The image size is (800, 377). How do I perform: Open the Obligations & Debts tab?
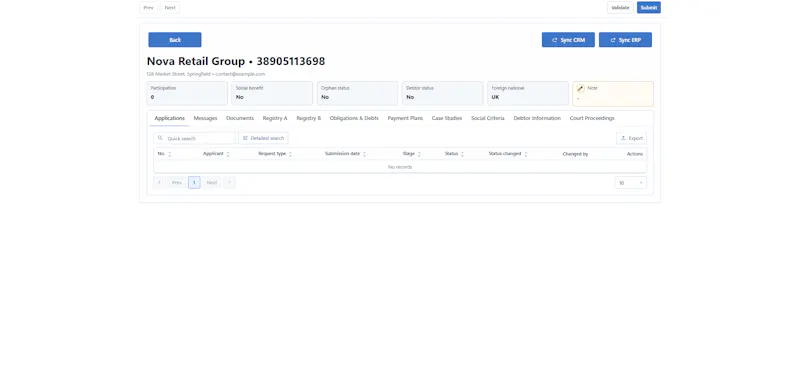tap(354, 118)
